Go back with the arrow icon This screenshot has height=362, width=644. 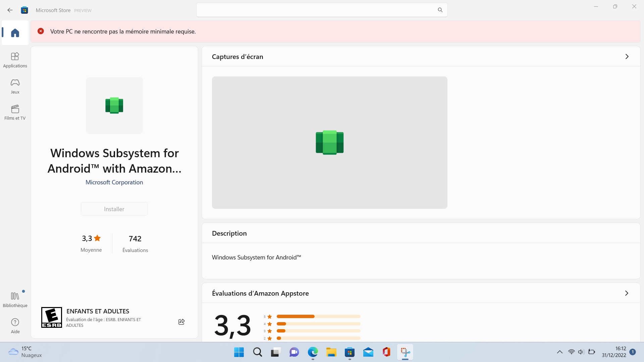pyautogui.click(x=10, y=10)
